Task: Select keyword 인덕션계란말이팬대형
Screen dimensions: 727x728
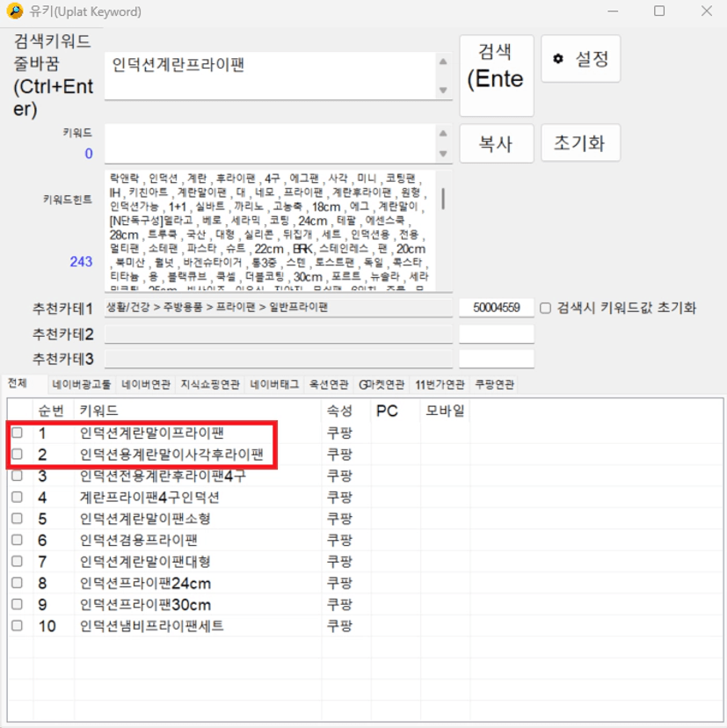Action: (x=145, y=561)
